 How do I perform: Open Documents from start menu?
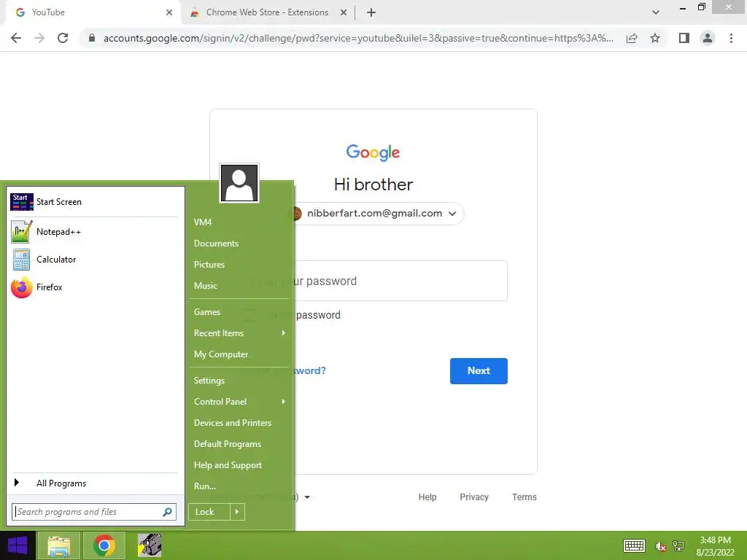216,244
